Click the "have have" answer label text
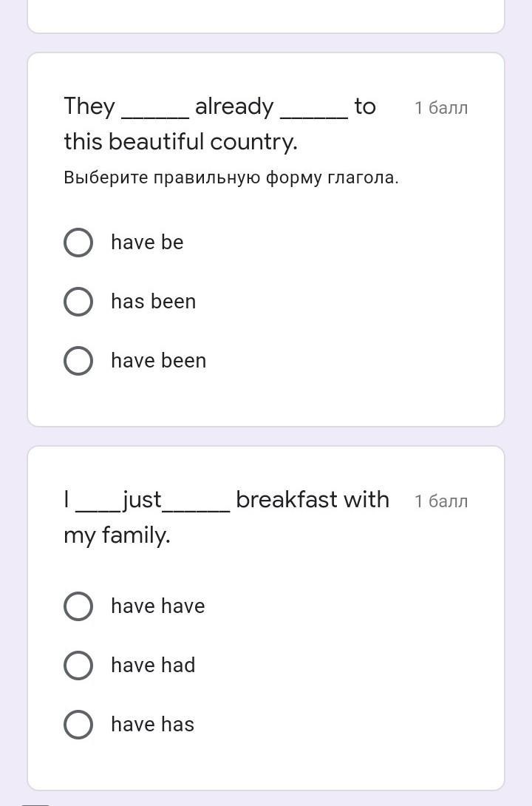The width and height of the screenshot is (532, 806). pos(158,606)
